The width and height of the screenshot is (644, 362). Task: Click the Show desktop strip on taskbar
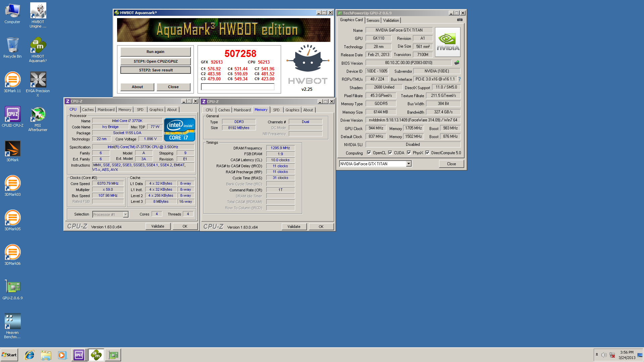tap(640, 355)
